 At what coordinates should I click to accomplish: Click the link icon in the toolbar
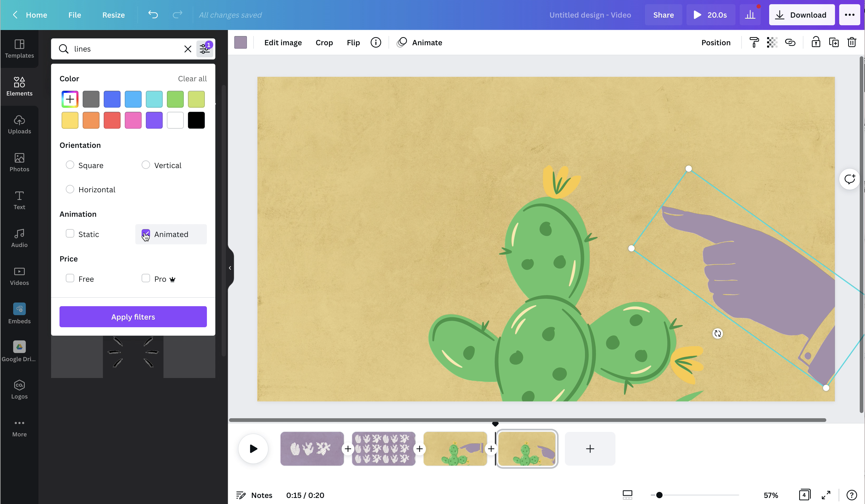pyautogui.click(x=790, y=43)
